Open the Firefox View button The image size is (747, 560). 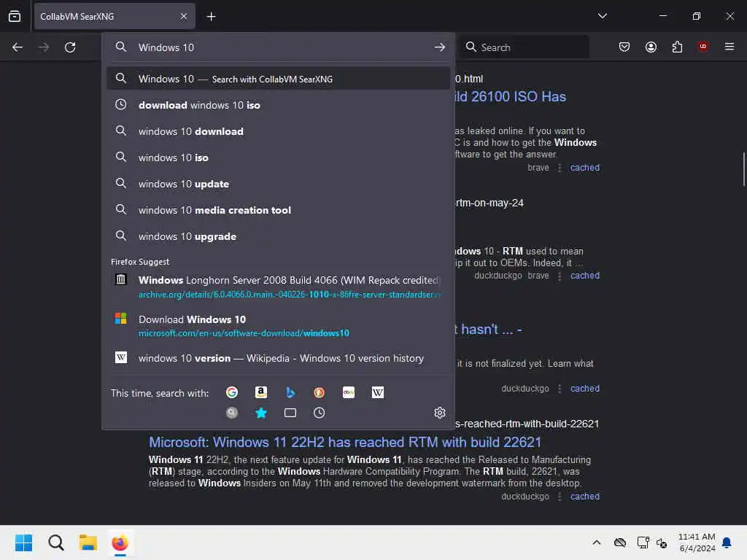(15, 16)
